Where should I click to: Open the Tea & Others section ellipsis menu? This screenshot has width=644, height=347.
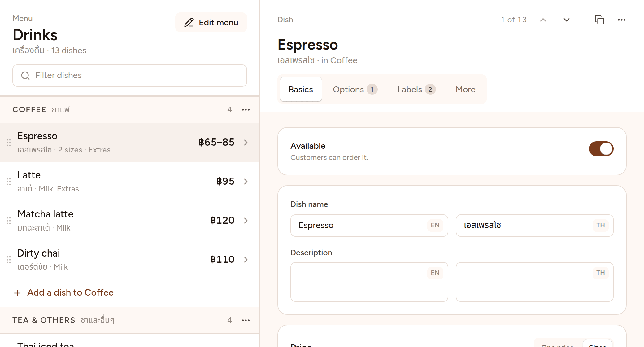246,320
